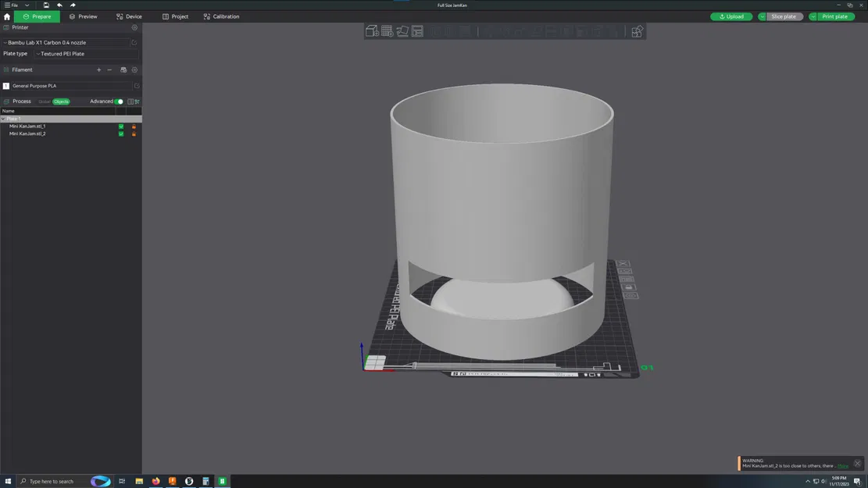Open the Printer settings gear icon
Screen dimensions: 868x488
[134, 27]
